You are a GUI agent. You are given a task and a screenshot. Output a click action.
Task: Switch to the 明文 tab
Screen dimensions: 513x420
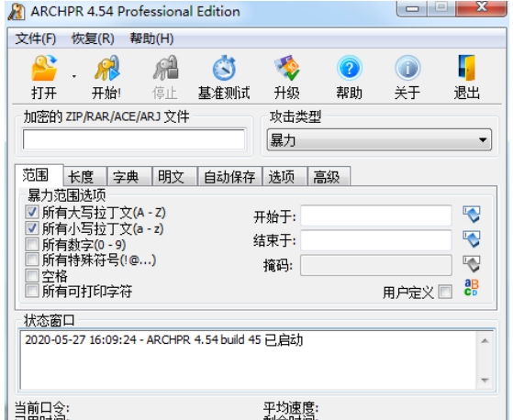tap(174, 177)
